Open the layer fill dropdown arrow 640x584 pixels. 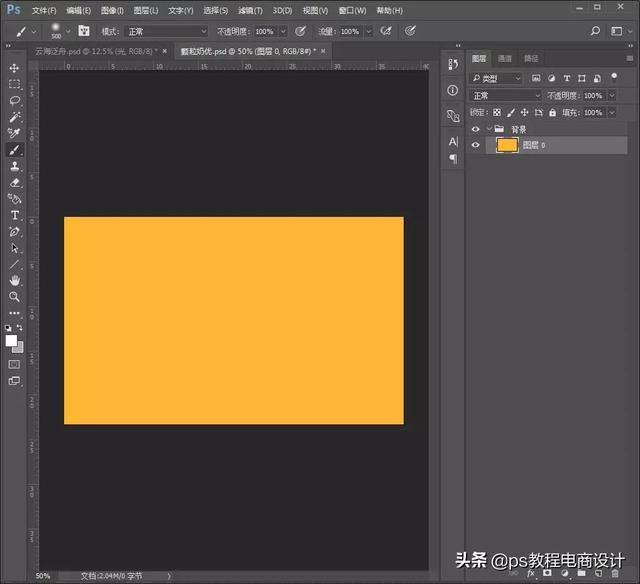click(612, 113)
